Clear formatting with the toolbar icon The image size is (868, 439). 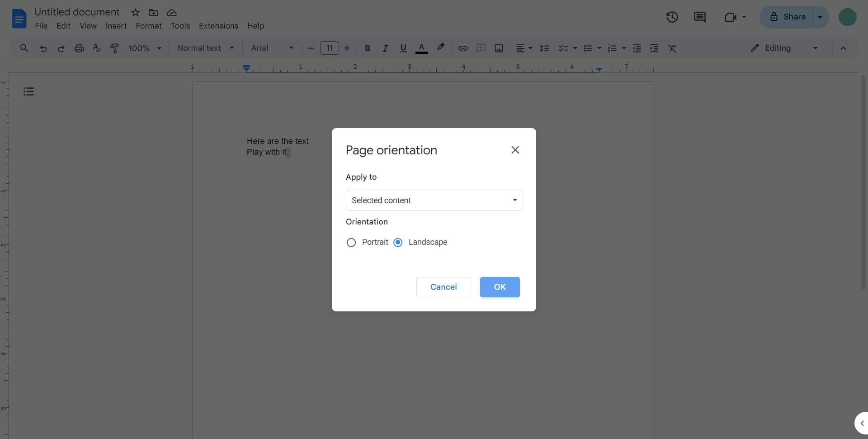click(672, 48)
